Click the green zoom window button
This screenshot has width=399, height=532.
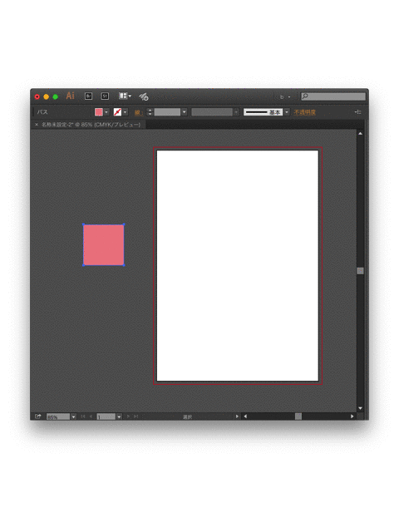coord(56,96)
